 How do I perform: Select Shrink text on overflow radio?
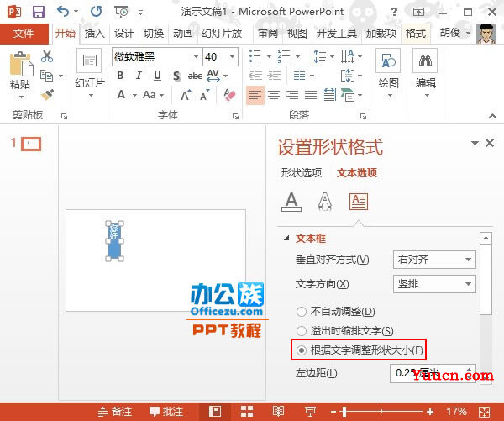[302, 330]
